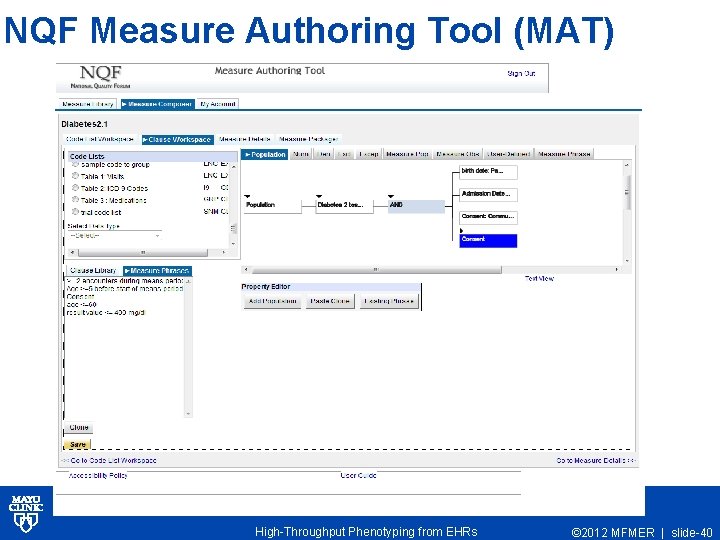Click clause canvas horizontal scrollbar thumb
This screenshot has width=720, height=540.
pos(377,270)
